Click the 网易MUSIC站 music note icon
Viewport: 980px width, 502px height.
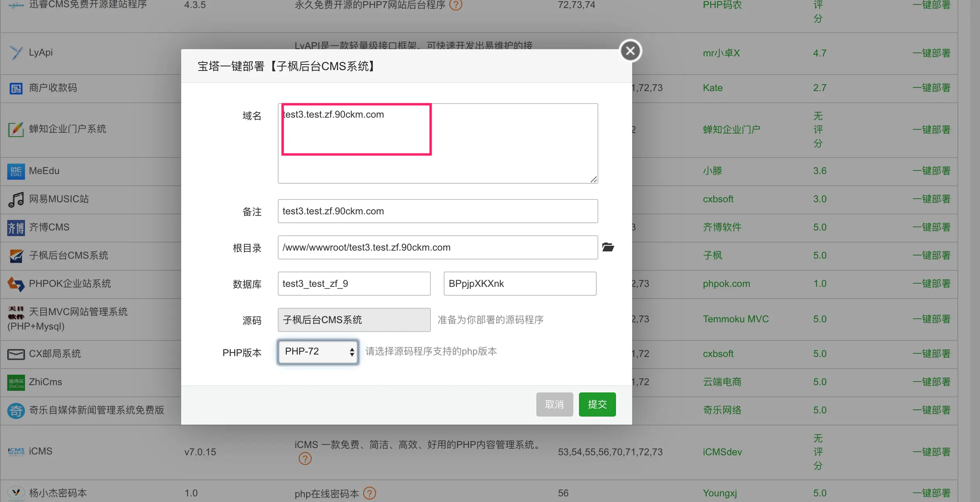tap(16, 199)
